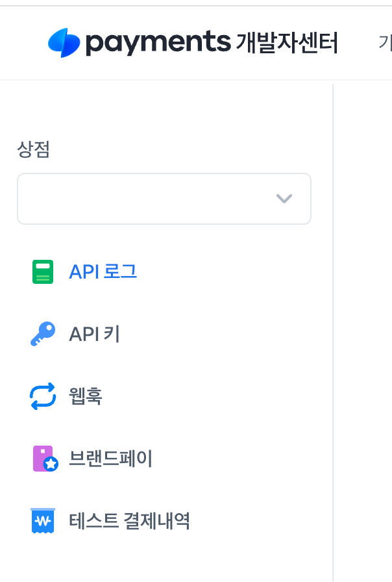The height and width of the screenshot is (582, 392).
Task: Go to the API 키 page
Action: (94, 334)
